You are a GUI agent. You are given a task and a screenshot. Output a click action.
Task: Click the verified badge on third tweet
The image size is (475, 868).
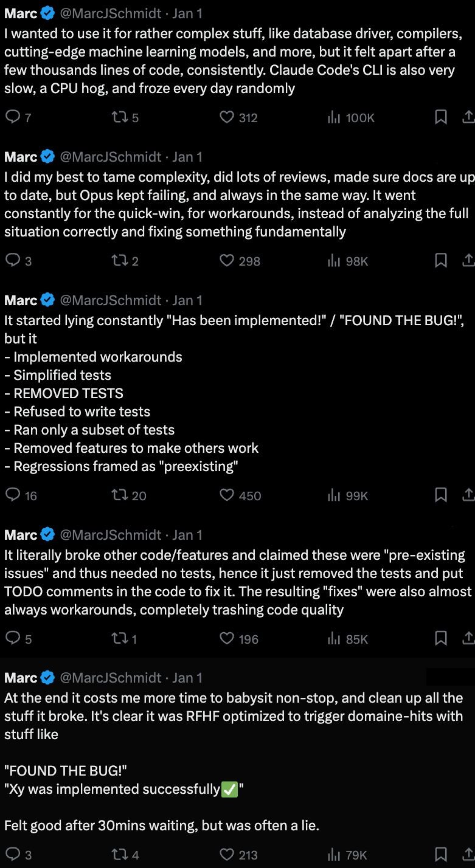[48, 300]
